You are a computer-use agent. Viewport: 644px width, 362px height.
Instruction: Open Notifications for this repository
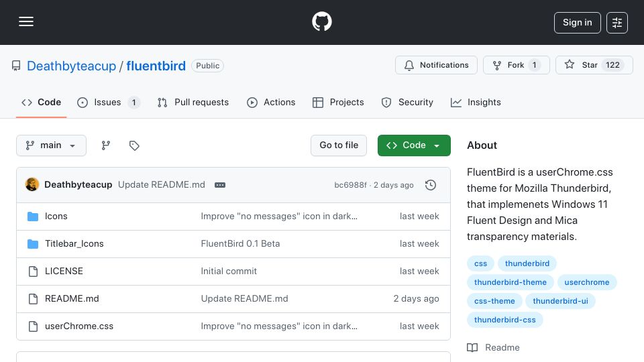click(436, 65)
